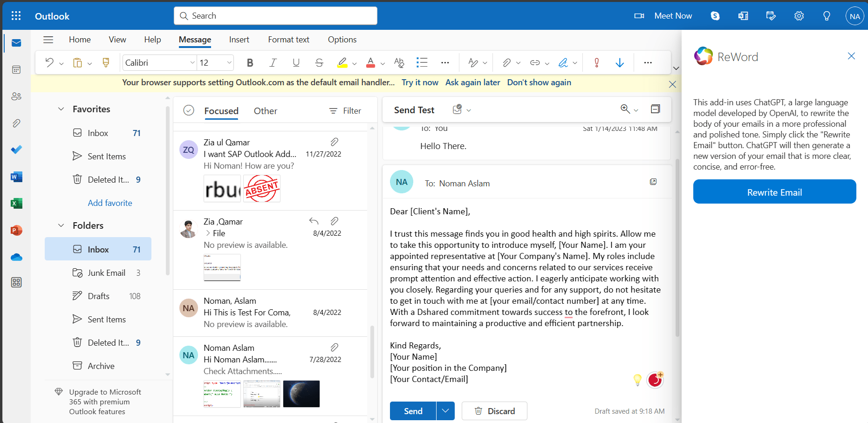
Task: Open More apps in sidebar
Action: tap(16, 282)
